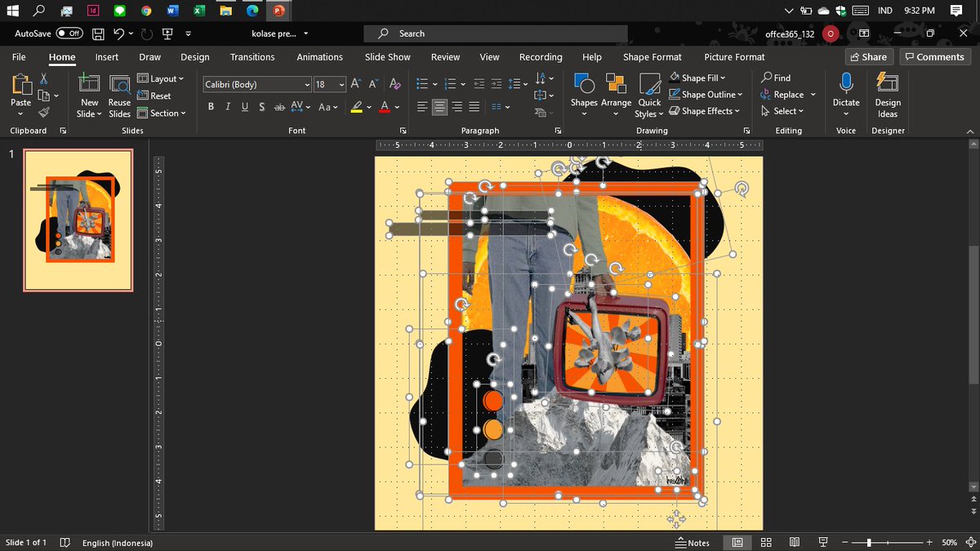Toggle Center text alignment
This screenshot has height=551, width=980.
[x=439, y=107]
